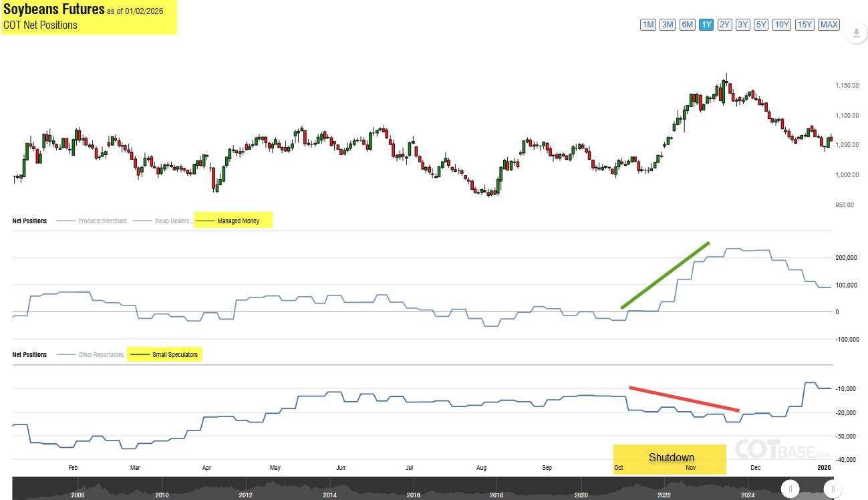868x500 pixels.
Task: Toggle the Other Reportables series
Action: point(91,354)
